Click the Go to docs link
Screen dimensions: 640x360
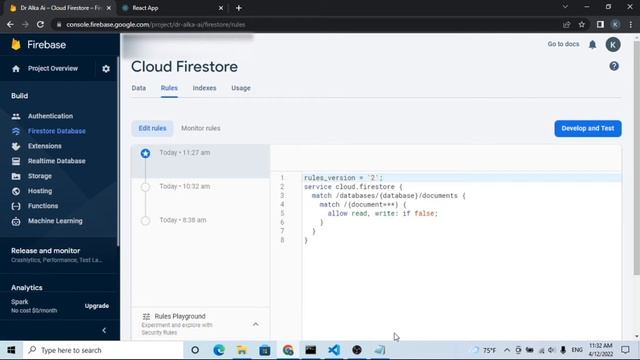click(563, 44)
